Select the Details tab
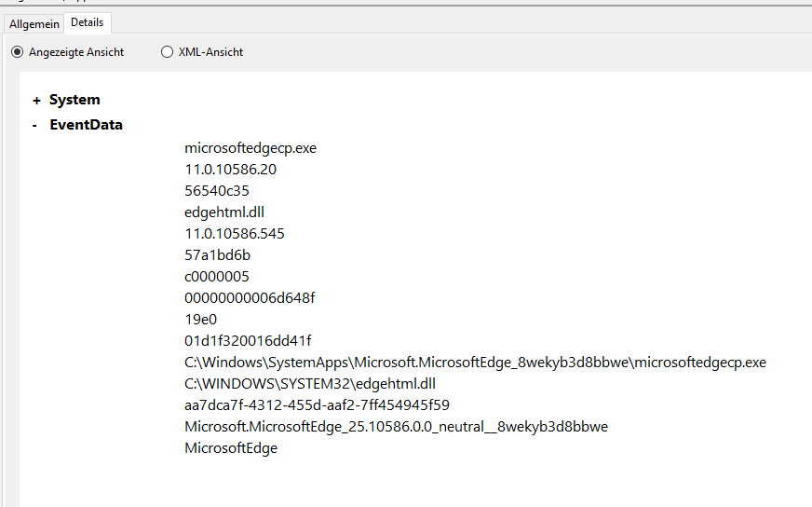 click(87, 22)
